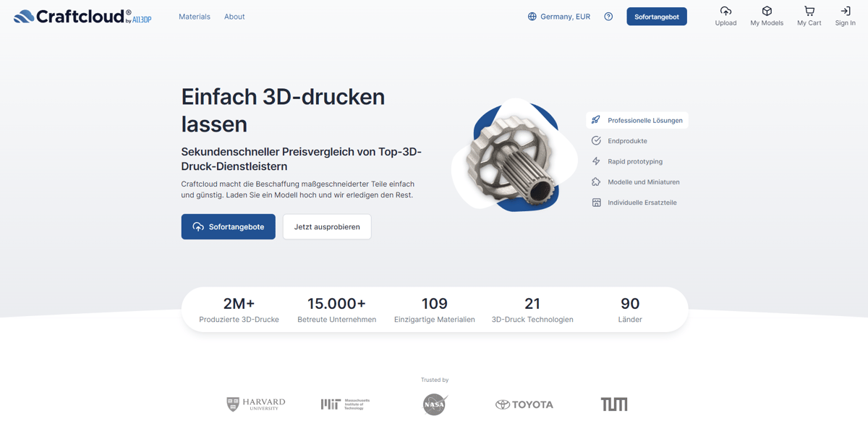
Task: Open the help question mark icon
Action: (x=608, y=17)
